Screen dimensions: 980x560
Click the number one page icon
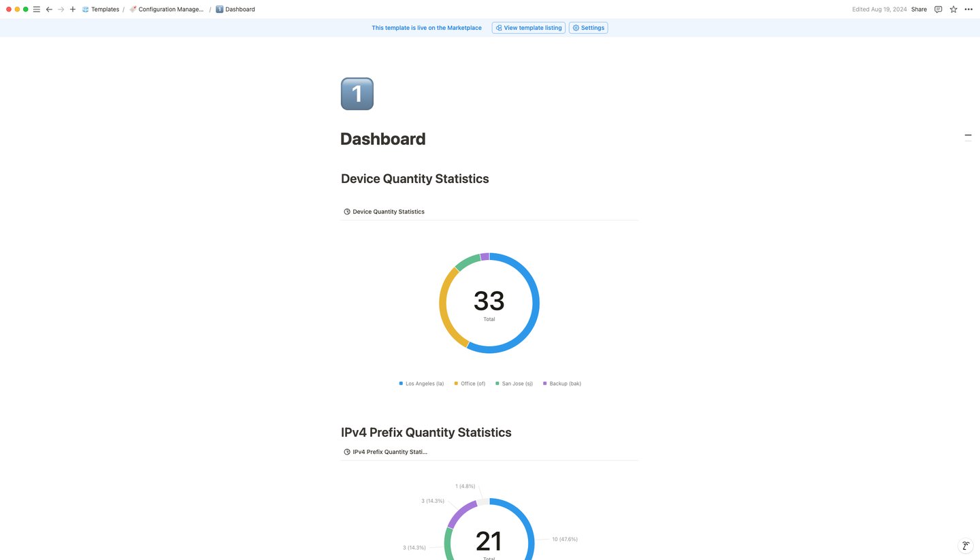tap(357, 94)
